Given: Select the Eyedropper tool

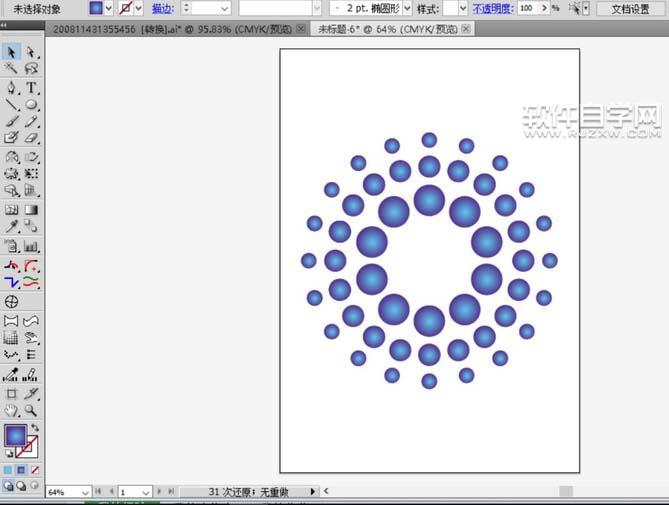Looking at the screenshot, I should [11, 226].
